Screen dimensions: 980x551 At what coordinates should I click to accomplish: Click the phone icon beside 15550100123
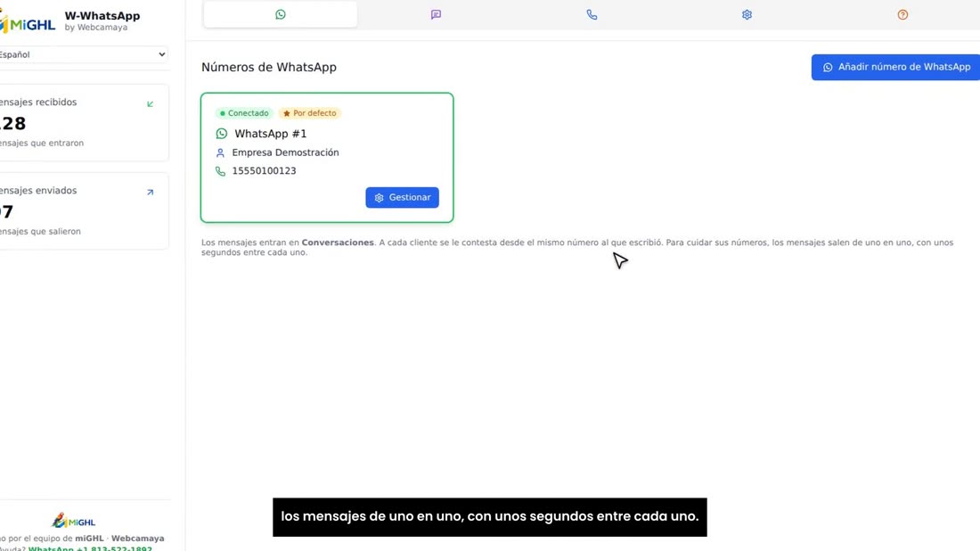click(x=220, y=171)
